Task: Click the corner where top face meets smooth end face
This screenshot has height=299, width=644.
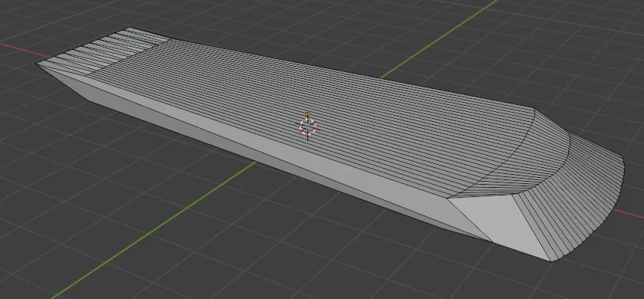Action: tap(448, 199)
